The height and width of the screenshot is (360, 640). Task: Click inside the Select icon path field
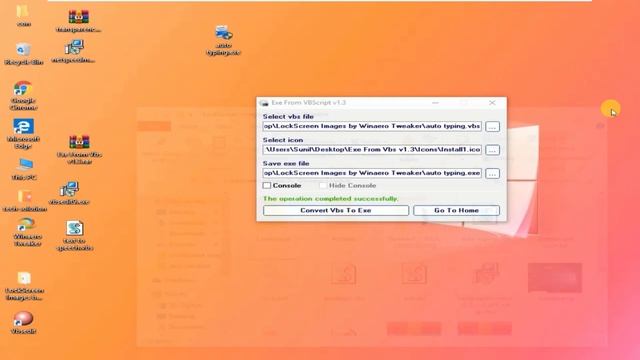point(372,149)
